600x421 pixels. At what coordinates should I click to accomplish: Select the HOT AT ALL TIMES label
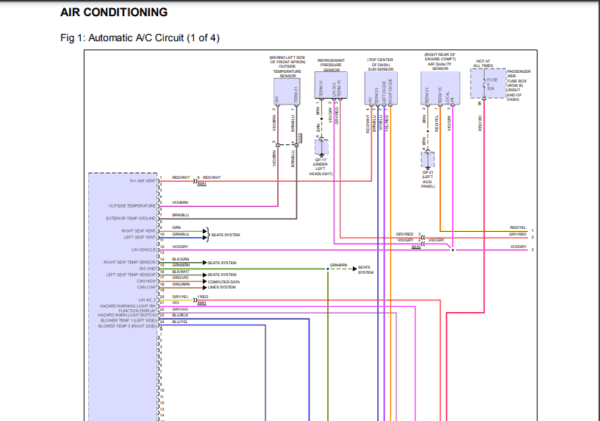(483, 64)
